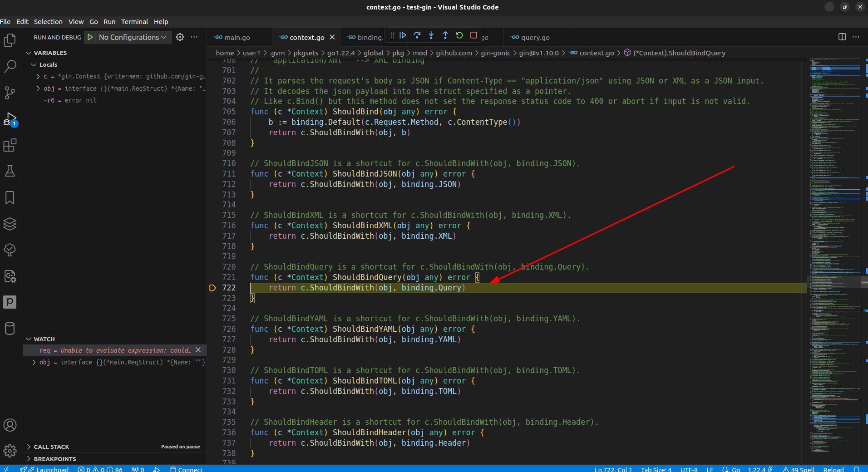Open the Extensions view

point(10,145)
